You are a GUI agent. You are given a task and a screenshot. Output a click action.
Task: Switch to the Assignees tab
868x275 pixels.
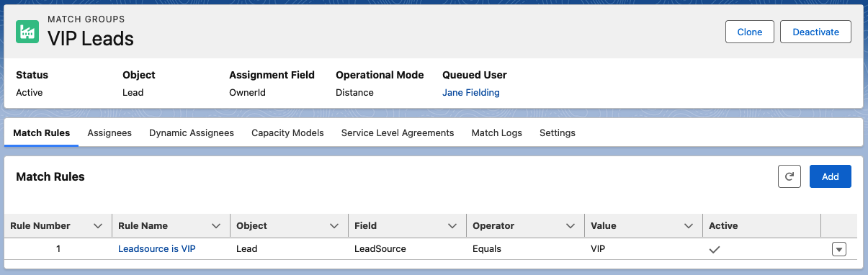coord(109,132)
